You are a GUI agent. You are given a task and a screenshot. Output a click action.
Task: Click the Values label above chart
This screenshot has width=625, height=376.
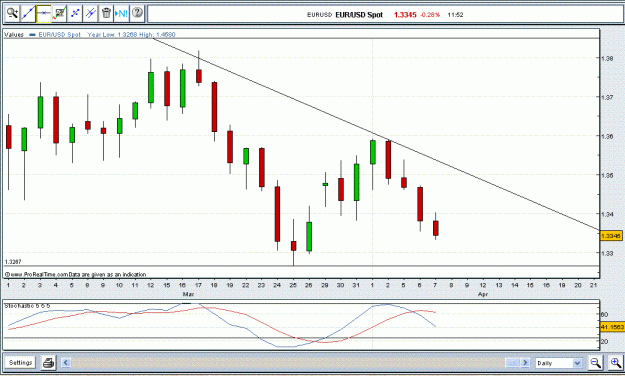point(14,35)
